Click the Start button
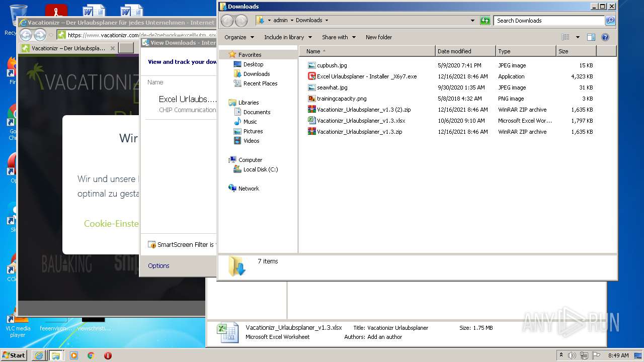Viewport: 644px width, 362px height. pyautogui.click(x=14, y=355)
